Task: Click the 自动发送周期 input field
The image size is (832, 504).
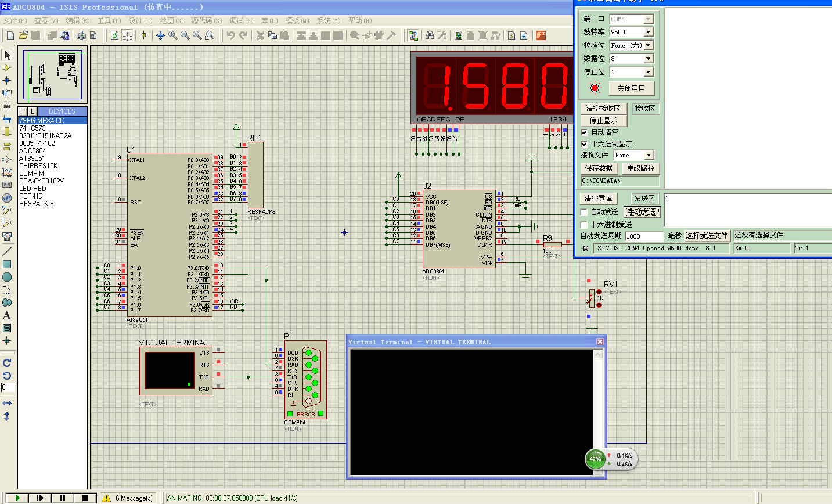Action: pyautogui.click(x=644, y=236)
